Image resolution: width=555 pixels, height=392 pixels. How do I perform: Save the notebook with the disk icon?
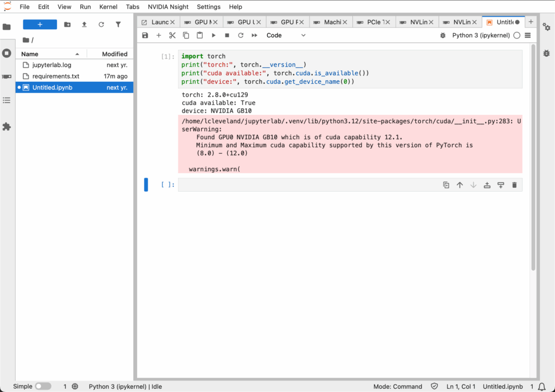point(145,35)
